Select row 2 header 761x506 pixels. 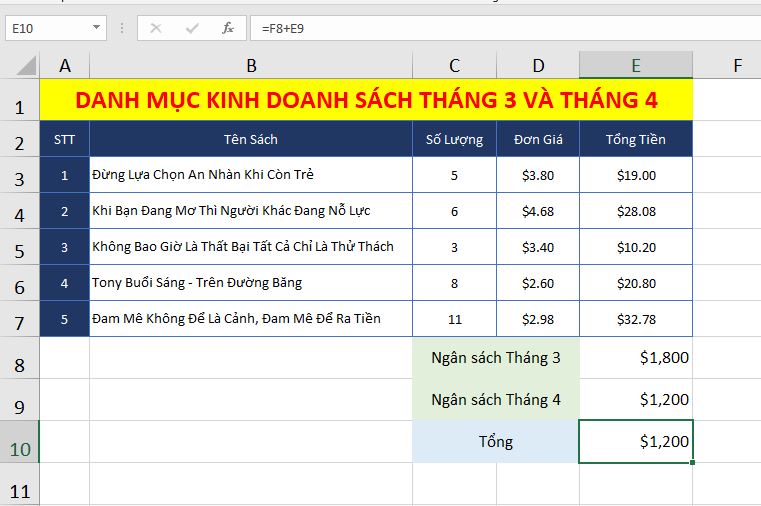pos(19,139)
